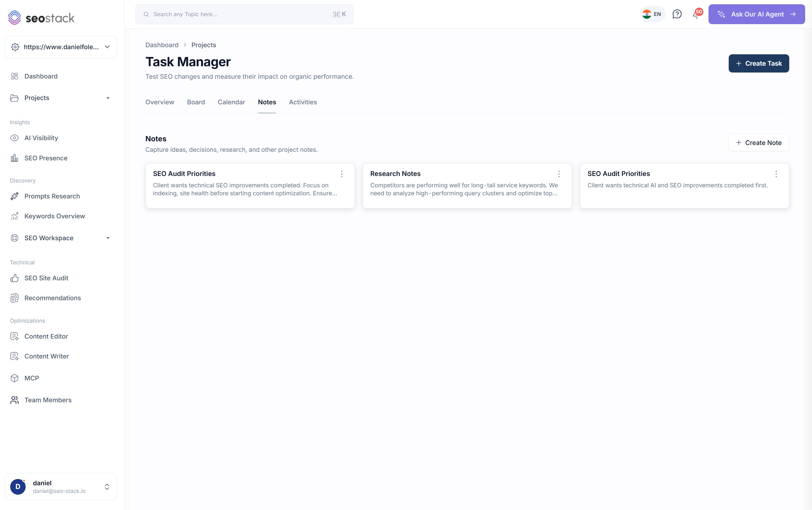Image resolution: width=812 pixels, height=510 pixels.
Task: Click Ask Our AI Agent button
Action: pyautogui.click(x=757, y=14)
